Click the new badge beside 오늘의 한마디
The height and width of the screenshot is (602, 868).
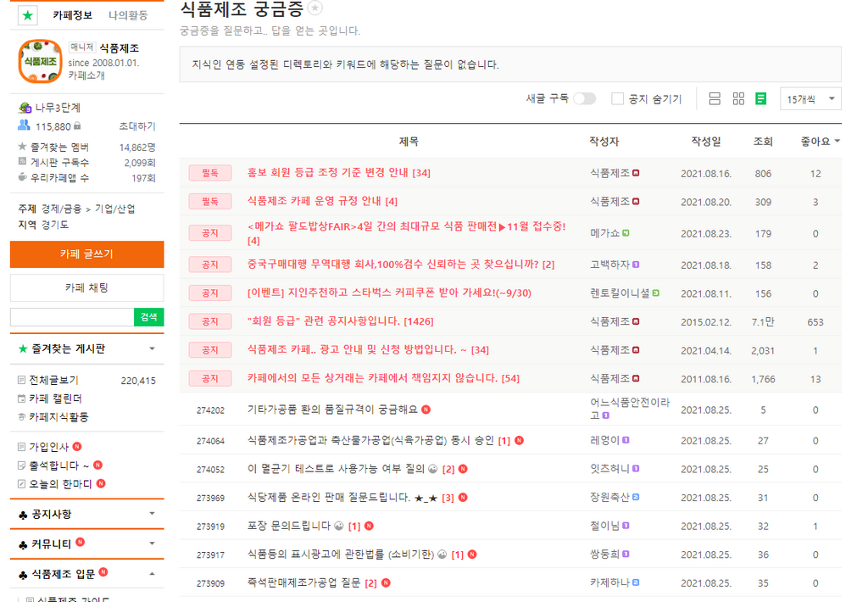[x=101, y=483]
